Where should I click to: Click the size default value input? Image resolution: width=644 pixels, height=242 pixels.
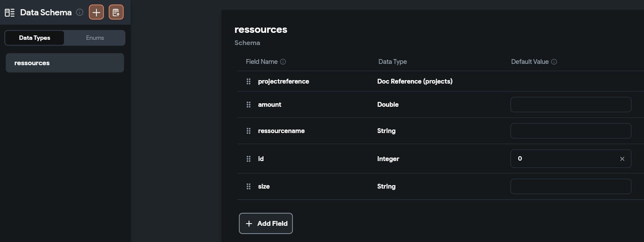click(570, 186)
